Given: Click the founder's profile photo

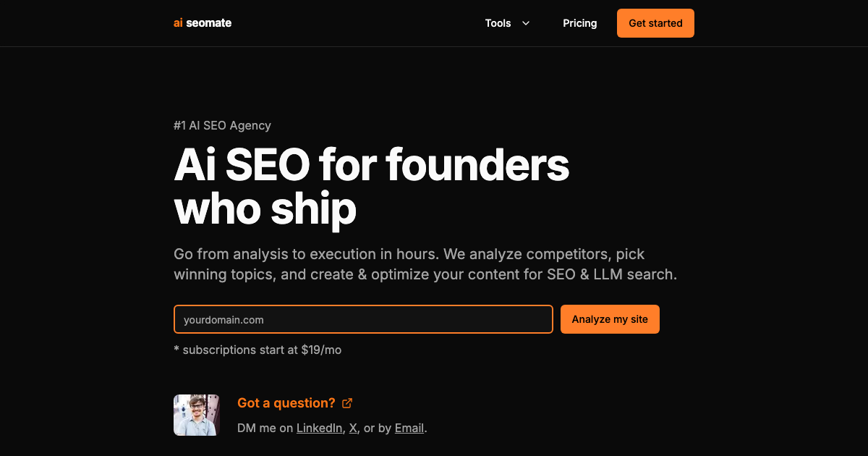Looking at the screenshot, I should tap(196, 415).
